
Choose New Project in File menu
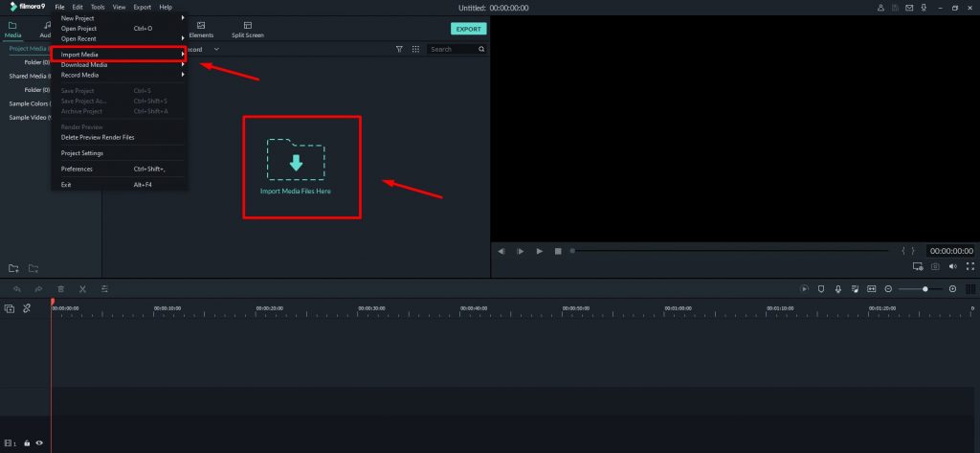coord(119,18)
